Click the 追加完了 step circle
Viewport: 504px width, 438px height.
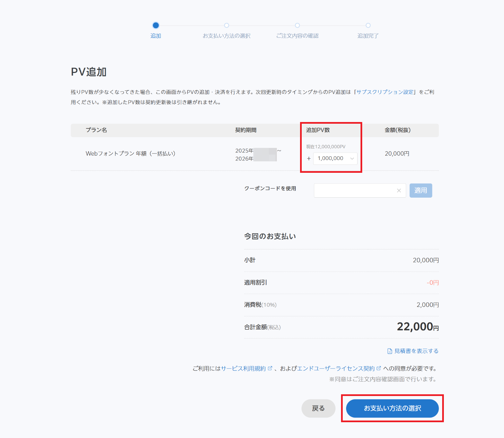click(368, 26)
